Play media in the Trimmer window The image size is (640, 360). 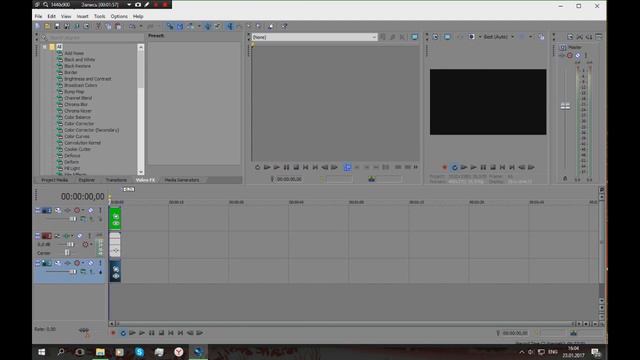pyautogui.click(x=277, y=167)
